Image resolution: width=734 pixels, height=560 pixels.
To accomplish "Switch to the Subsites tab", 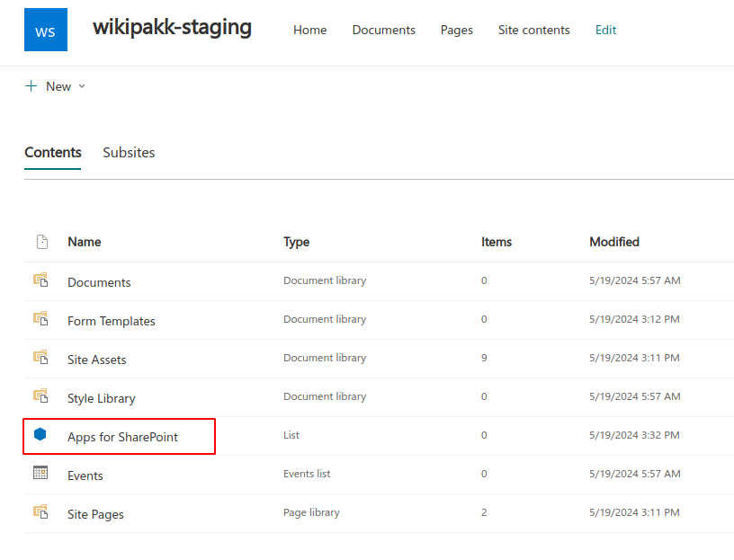I will pyautogui.click(x=129, y=153).
